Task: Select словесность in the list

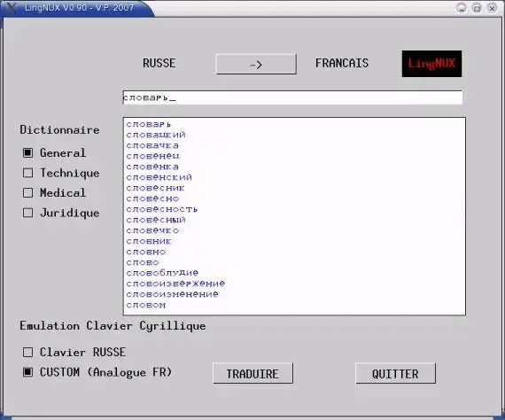Action: pos(161,209)
